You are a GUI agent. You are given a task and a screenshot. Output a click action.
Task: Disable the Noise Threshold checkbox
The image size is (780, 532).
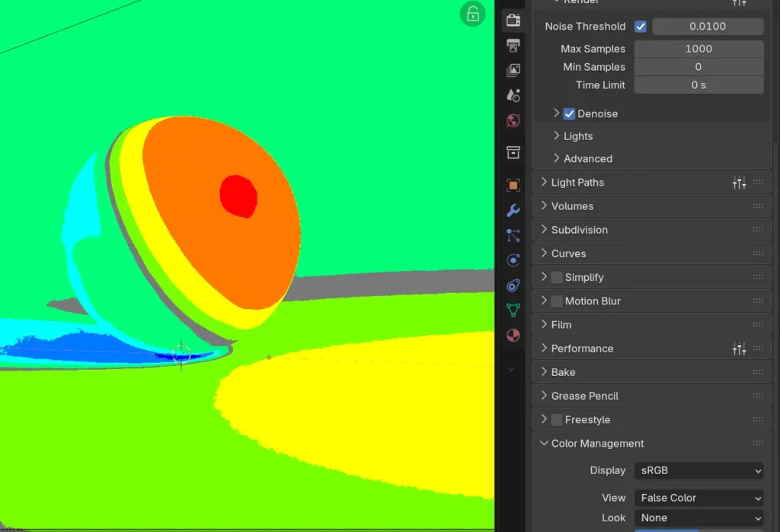641,27
